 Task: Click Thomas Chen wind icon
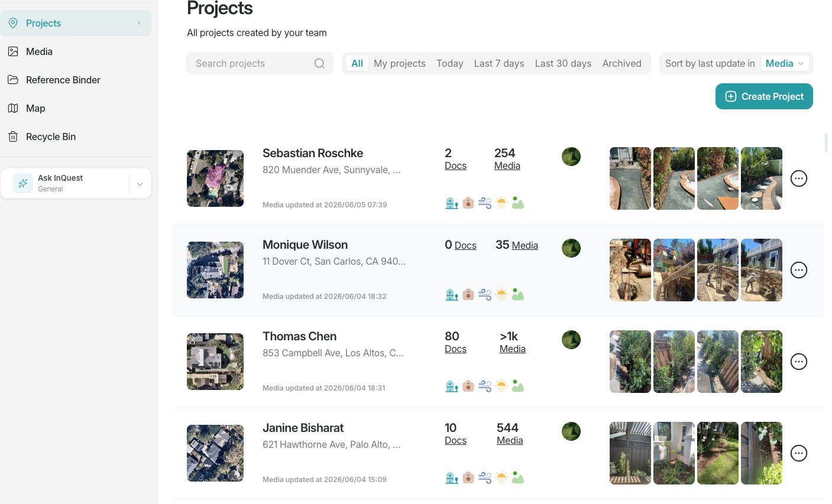(x=485, y=386)
